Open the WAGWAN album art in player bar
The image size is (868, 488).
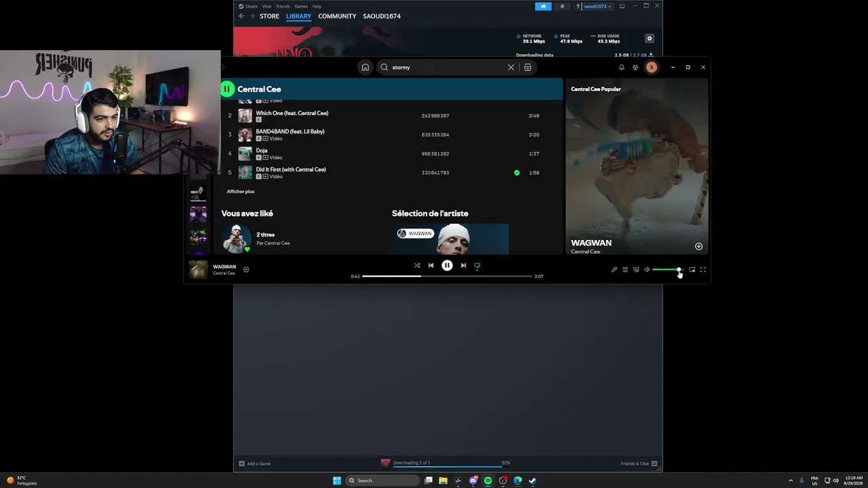click(198, 269)
